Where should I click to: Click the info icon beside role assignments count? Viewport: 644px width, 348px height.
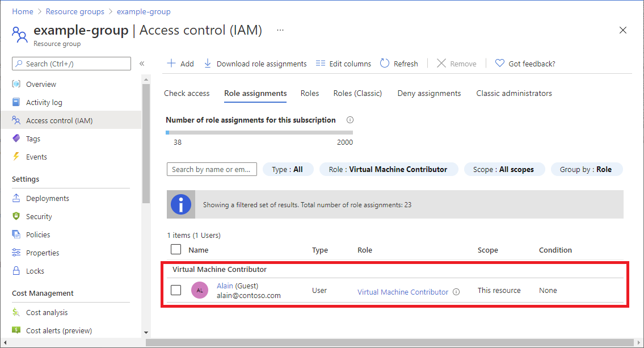[x=350, y=120]
